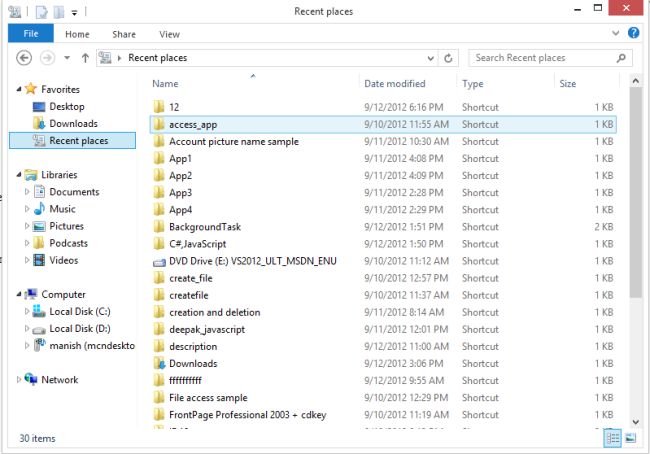The height and width of the screenshot is (454, 650).
Task: Select 'Account picture name sample' shortcut
Action: click(234, 141)
